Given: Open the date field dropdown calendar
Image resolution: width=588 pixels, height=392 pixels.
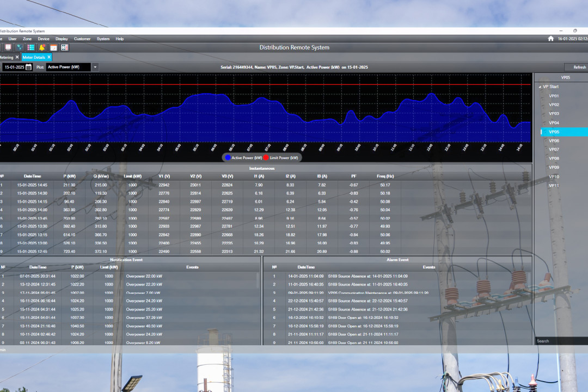Looking at the screenshot, I should pos(28,67).
